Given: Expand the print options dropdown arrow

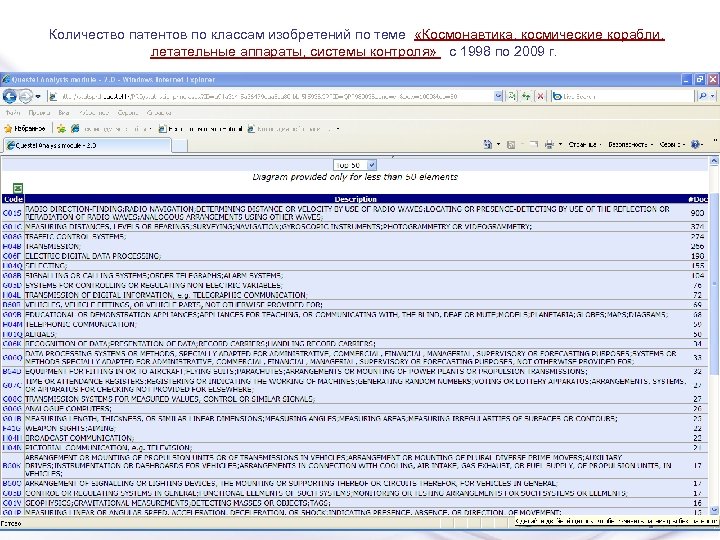Looking at the screenshot, I should pos(560,144).
